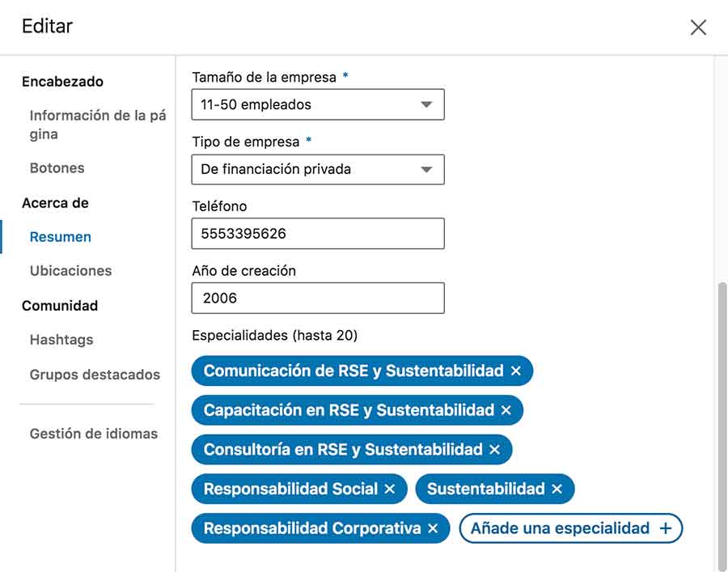
Task: Show the Grupos destacados section
Action: click(95, 375)
